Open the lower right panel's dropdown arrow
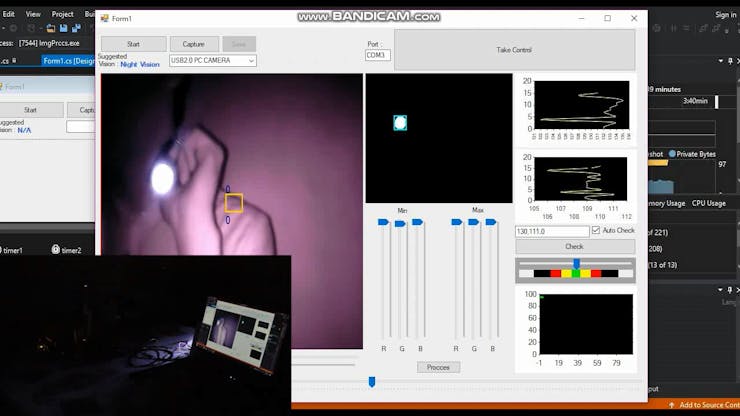 click(x=721, y=289)
